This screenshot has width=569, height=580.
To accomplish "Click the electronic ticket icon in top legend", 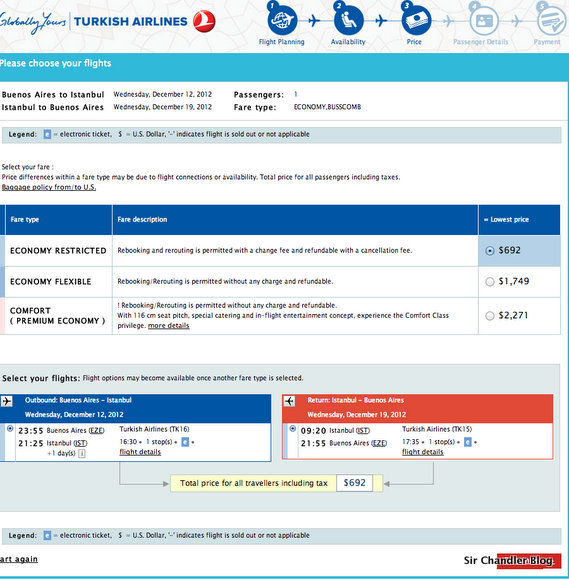I will click(47, 134).
